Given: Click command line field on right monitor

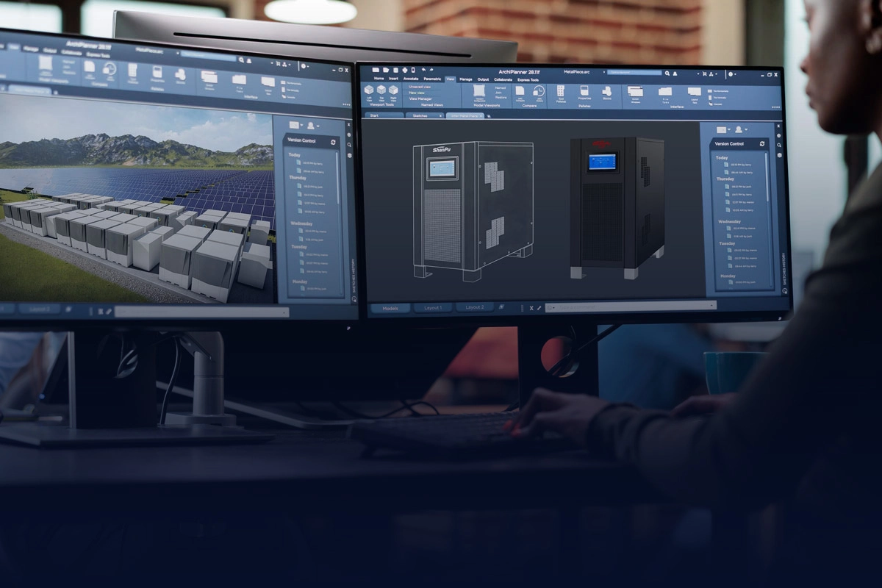Looking at the screenshot, I should point(631,307).
